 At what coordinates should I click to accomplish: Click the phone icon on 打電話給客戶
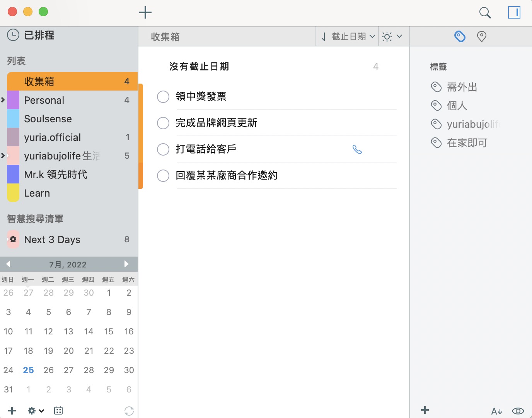click(x=357, y=149)
